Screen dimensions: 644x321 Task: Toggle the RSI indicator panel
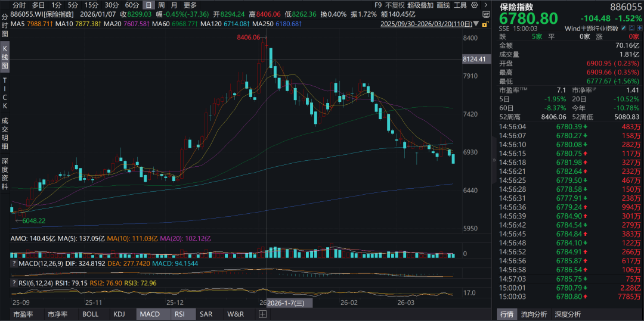tap(179, 314)
